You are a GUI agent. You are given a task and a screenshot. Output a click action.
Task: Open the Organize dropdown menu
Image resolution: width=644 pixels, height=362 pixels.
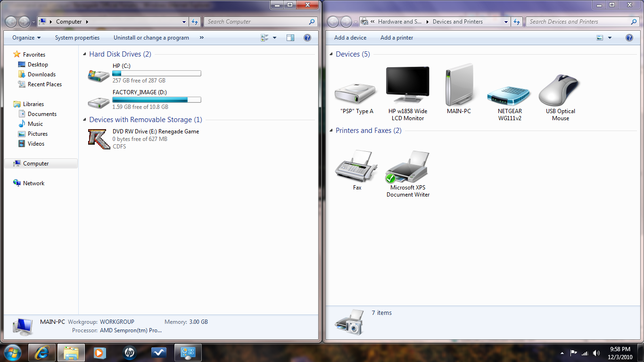(26, 38)
